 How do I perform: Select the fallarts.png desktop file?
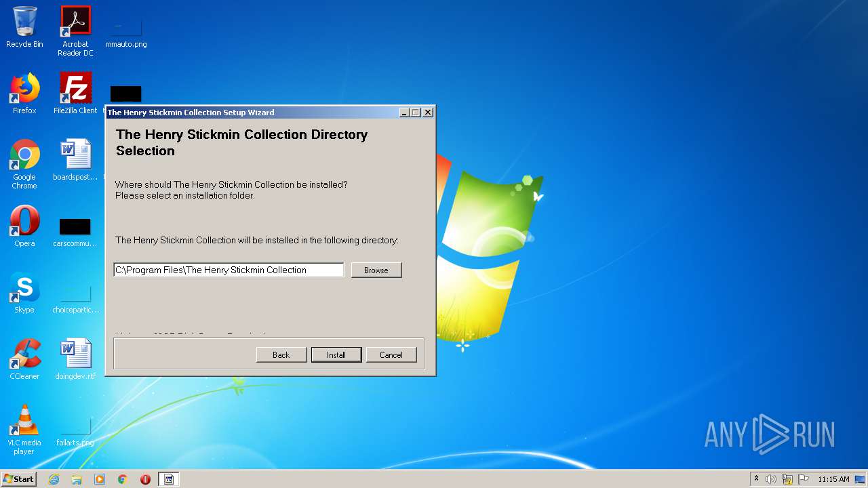(75, 431)
